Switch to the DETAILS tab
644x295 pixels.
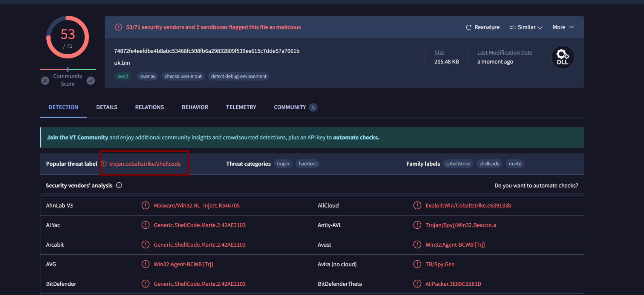pos(107,107)
